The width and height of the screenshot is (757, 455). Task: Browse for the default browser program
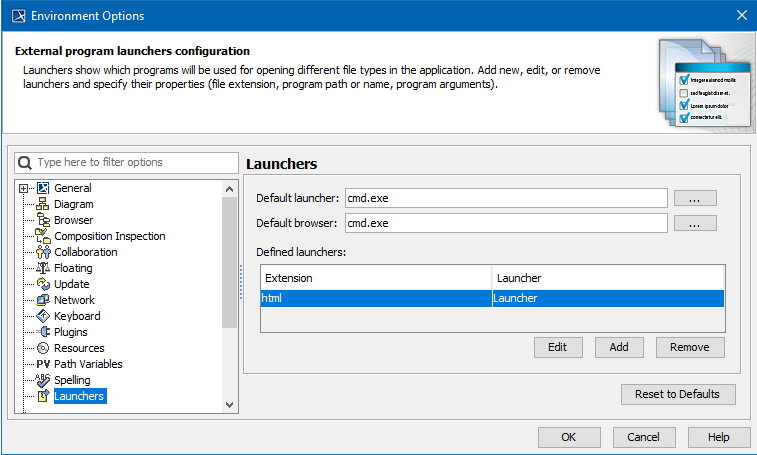click(x=695, y=223)
